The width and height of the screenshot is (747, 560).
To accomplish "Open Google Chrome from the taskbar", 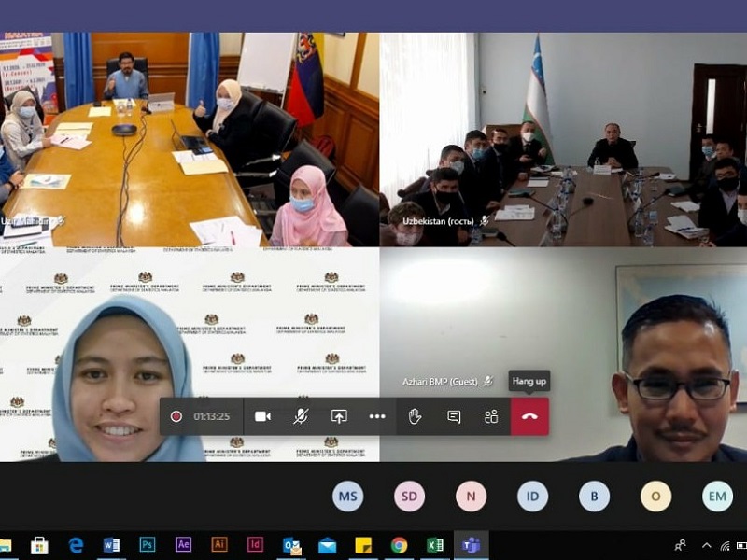I will (399, 545).
